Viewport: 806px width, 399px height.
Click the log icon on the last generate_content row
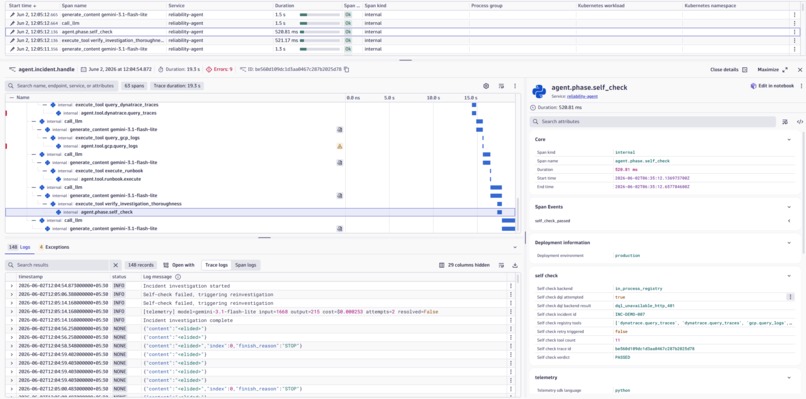[339, 228]
